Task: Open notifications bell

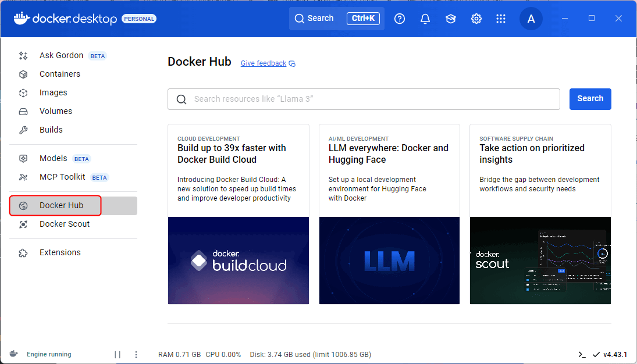Action: coord(425,19)
